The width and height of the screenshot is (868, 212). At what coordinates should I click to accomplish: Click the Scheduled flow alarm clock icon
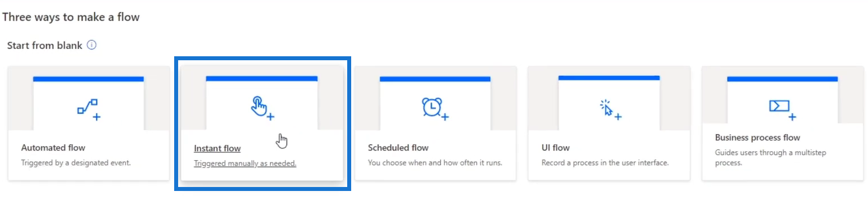coord(435,108)
